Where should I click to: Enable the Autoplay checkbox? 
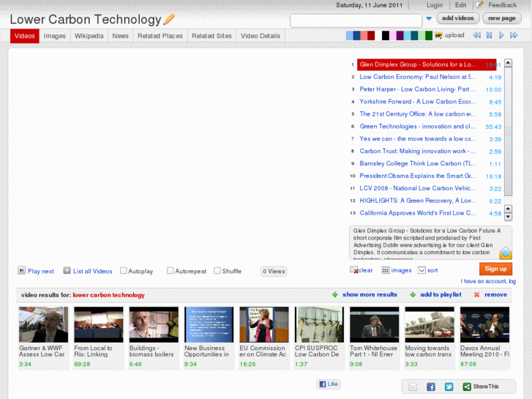[124, 270]
